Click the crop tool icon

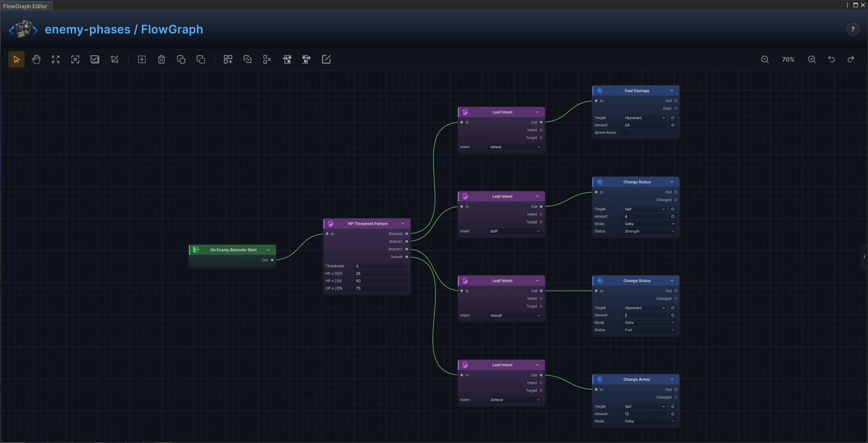pos(115,59)
